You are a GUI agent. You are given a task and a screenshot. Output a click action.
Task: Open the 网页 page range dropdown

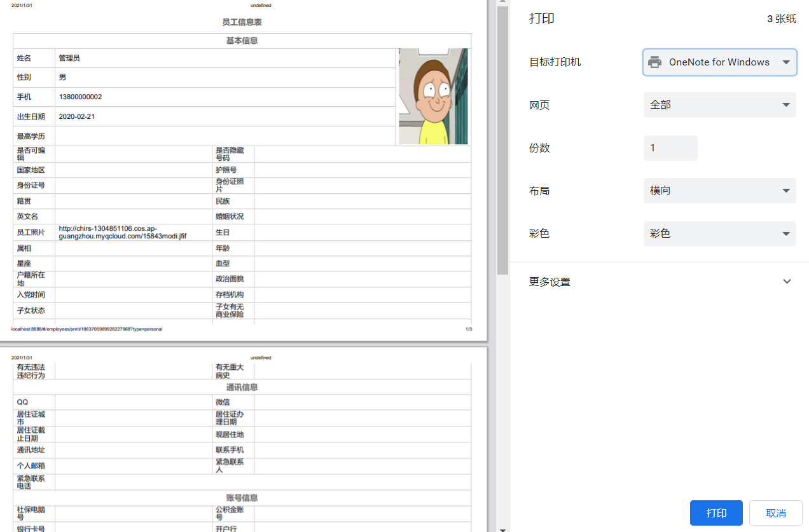(719, 104)
